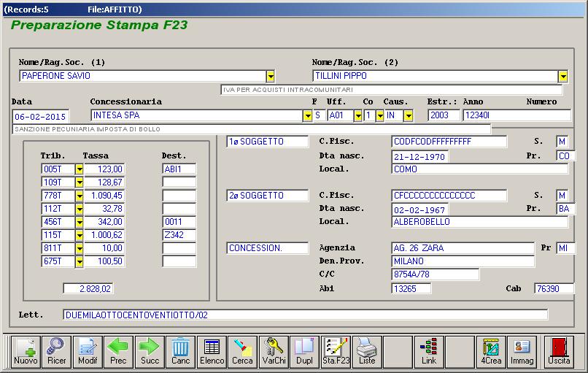Click the Dest. field Z342

(x=179, y=235)
